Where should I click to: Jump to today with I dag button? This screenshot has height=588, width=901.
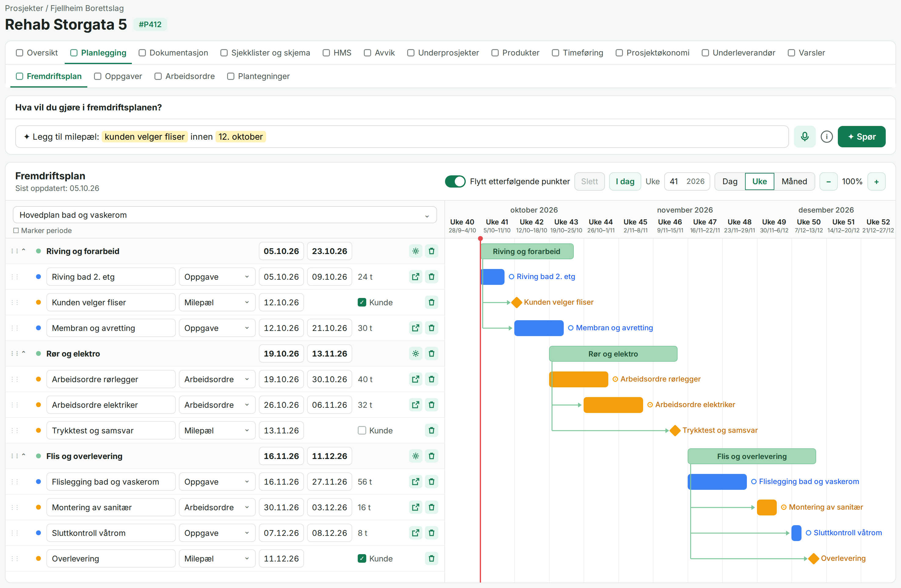tap(625, 182)
